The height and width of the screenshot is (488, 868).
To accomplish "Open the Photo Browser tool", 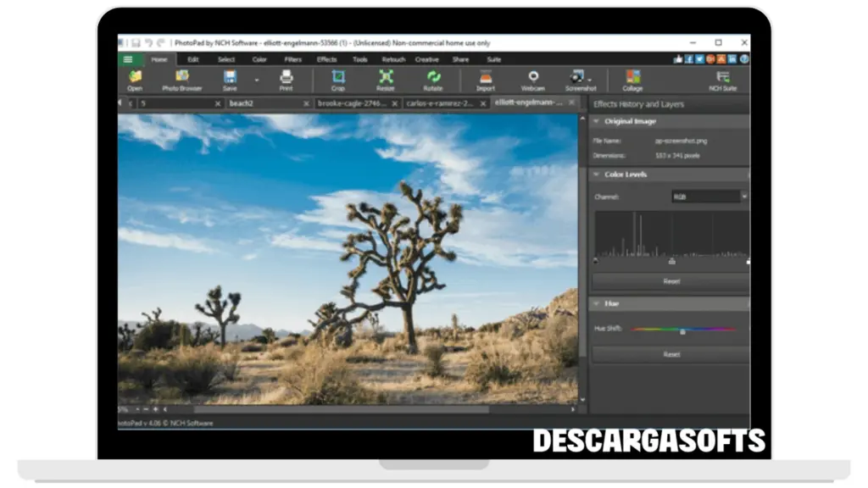I will coord(181,79).
